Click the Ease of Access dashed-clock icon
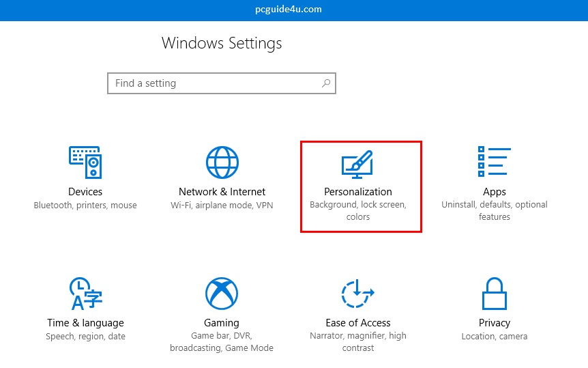The width and height of the screenshot is (588, 368). (x=358, y=294)
